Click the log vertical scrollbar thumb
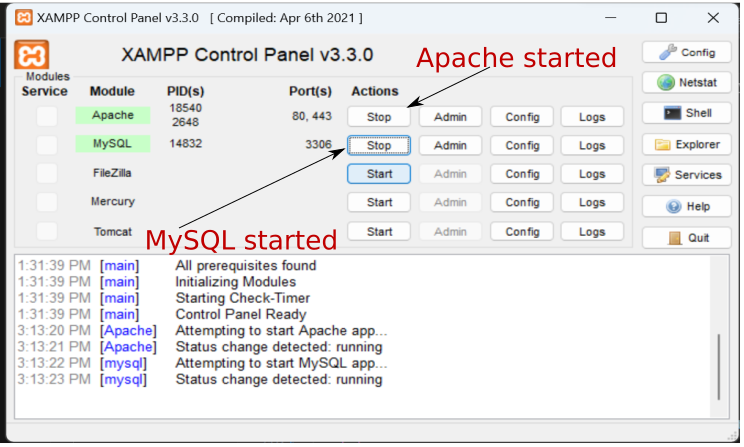This screenshot has height=447, width=744. coord(719,366)
